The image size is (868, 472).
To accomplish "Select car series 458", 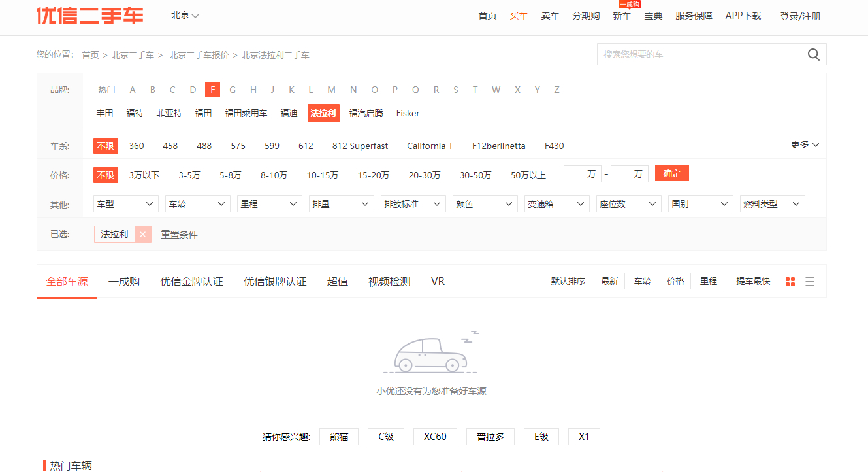I will [170, 146].
